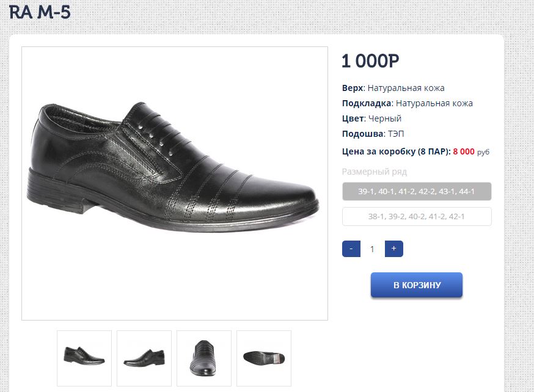Image resolution: width=534 pixels, height=392 pixels.
Task: Decrease quantity with the minus button
Action: (351, 249)
